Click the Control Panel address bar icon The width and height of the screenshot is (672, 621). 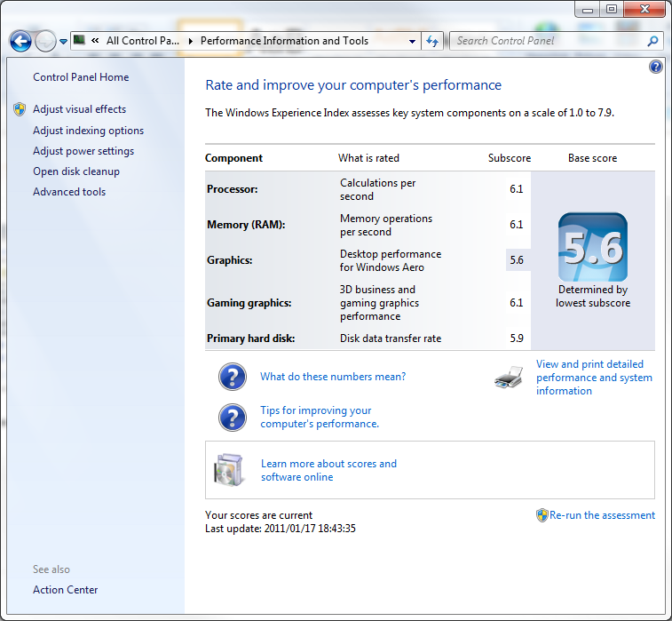[x=79, y=41]
